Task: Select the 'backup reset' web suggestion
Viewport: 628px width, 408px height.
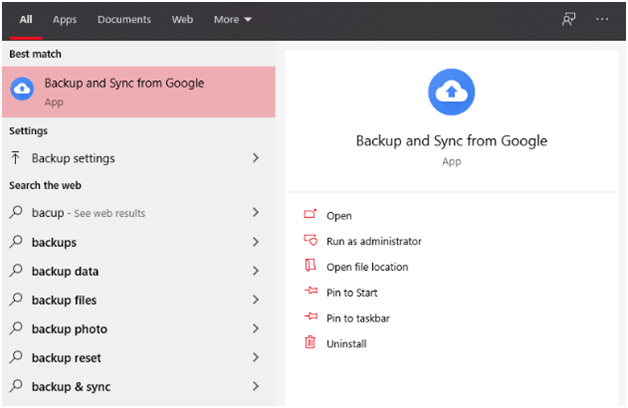Action: (x=139, y=358)
